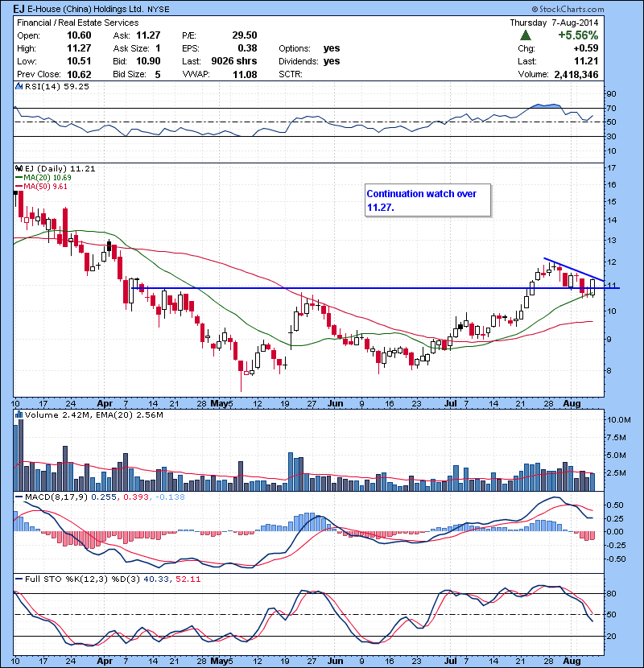
Task: Click the High value 11.27
Action: coord(79,48)
